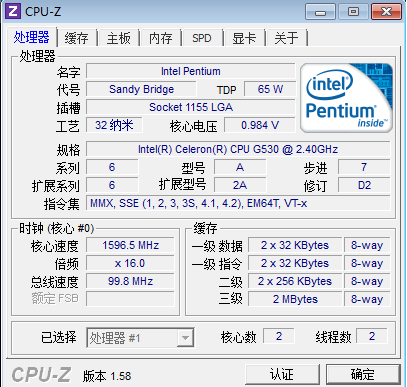The height and width of the screenshot is (387, 407).
Task: Go to the SPD tab
Action: click(x=202, y=38)
